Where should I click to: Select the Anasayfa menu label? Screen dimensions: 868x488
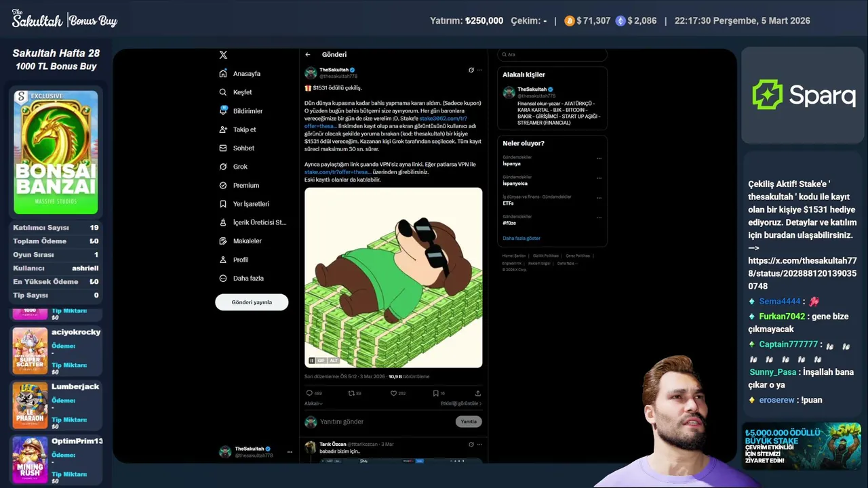tap(247, 73)
